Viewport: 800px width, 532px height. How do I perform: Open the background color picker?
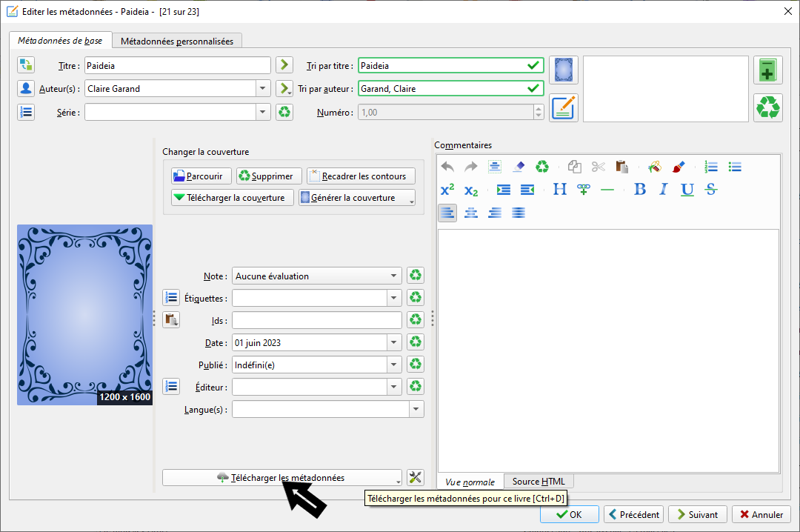pos(655,167)
